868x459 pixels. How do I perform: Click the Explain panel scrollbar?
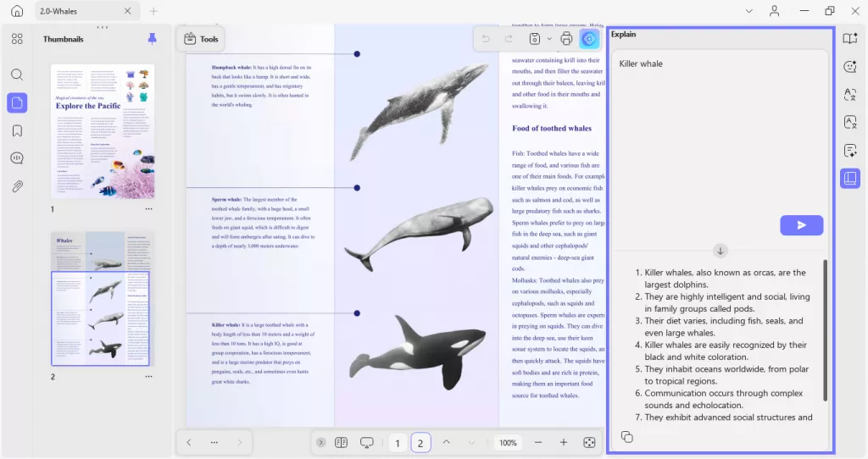click(x=826, y=330)
